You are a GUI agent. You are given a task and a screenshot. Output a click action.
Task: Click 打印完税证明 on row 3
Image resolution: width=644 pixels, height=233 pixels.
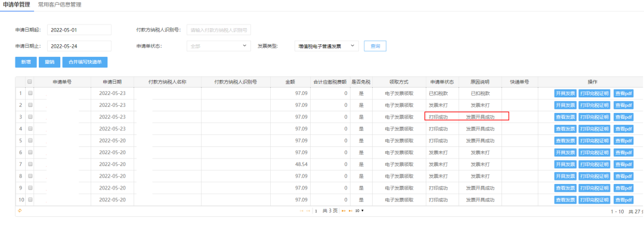click(x=595, y=117)
